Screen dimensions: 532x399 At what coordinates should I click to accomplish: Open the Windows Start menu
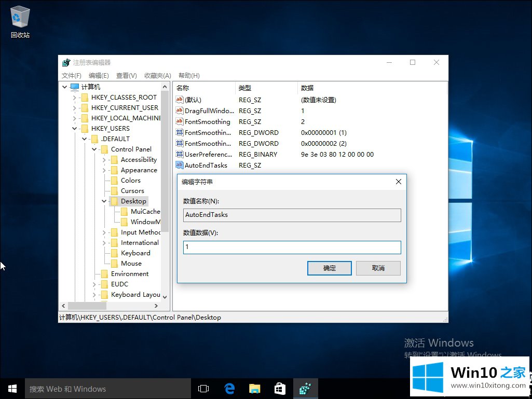12,389
